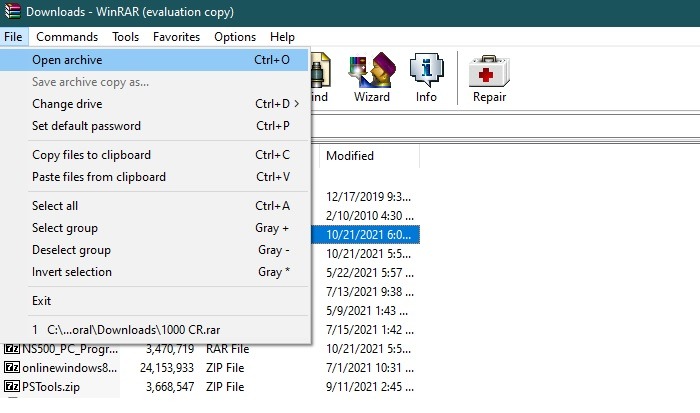Click the 7/13/2021 9:38 modified date
The width and height of the screenshot is (700, 413).
[370, 292]
